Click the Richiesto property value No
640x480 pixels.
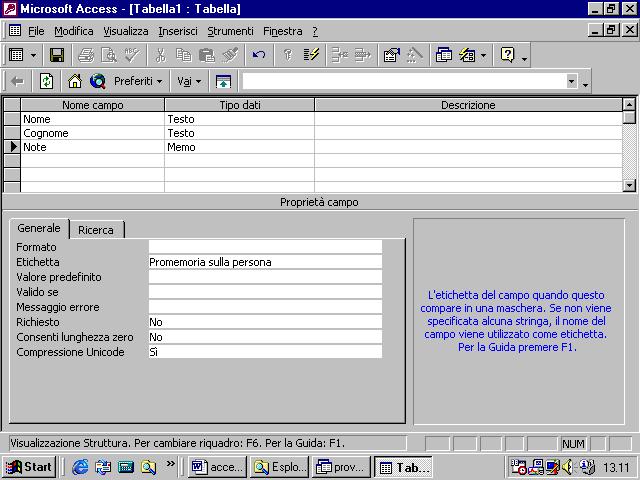265,322
